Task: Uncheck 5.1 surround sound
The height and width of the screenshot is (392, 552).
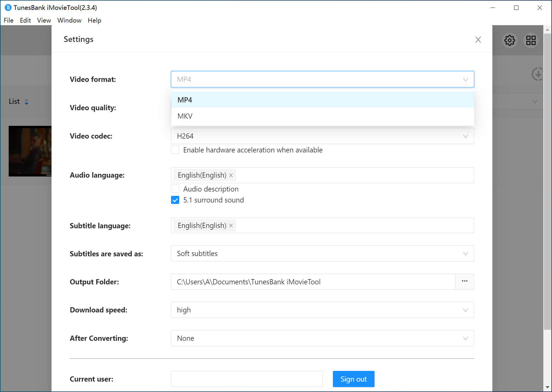Action: [175, 200]
